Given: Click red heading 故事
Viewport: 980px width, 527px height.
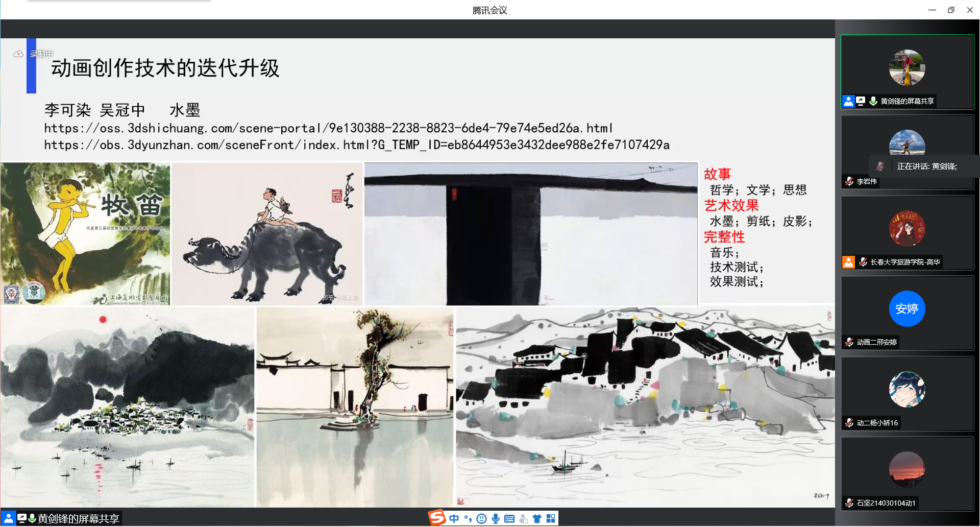Looking at the screenshot, I should point(718,174).
